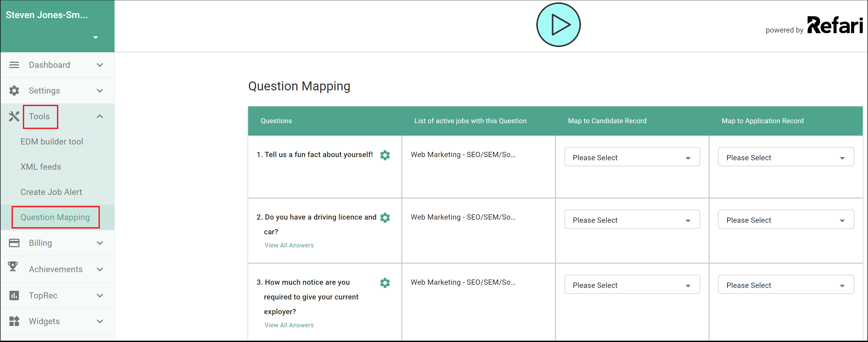This screenshot has width=868, height=342.
Task: Open settings gear for the fun fact question
Action: 385,155
